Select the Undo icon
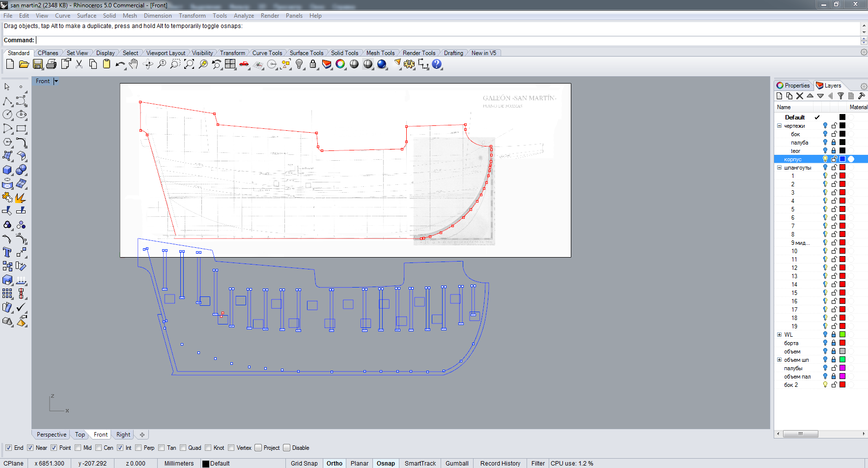The height and width of the screenshot is (468, 868). point(120,64)
